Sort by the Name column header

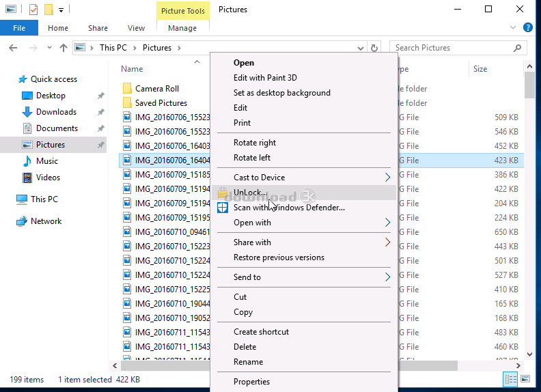point(132,69)
